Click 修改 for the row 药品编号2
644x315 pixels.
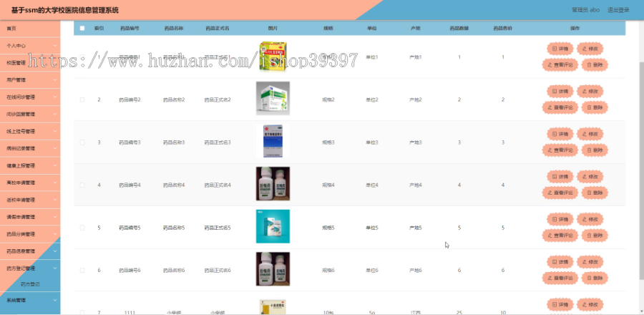[590, 91]
